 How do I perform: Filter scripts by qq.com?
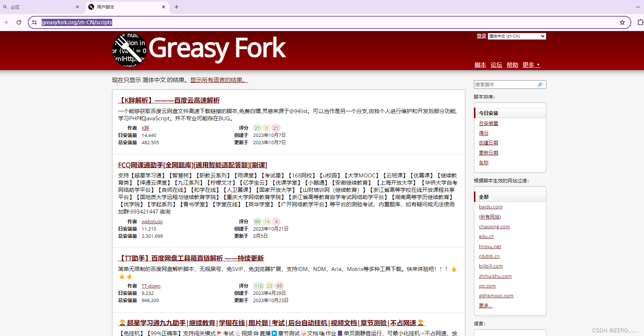pyautogui.click(x=487, y=286)
